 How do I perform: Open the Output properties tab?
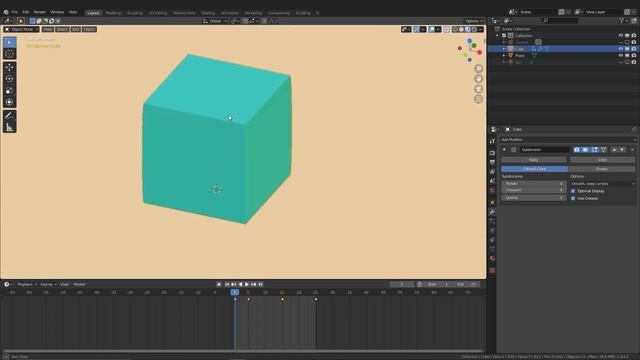pyautogui.click(x=492, y=162)
